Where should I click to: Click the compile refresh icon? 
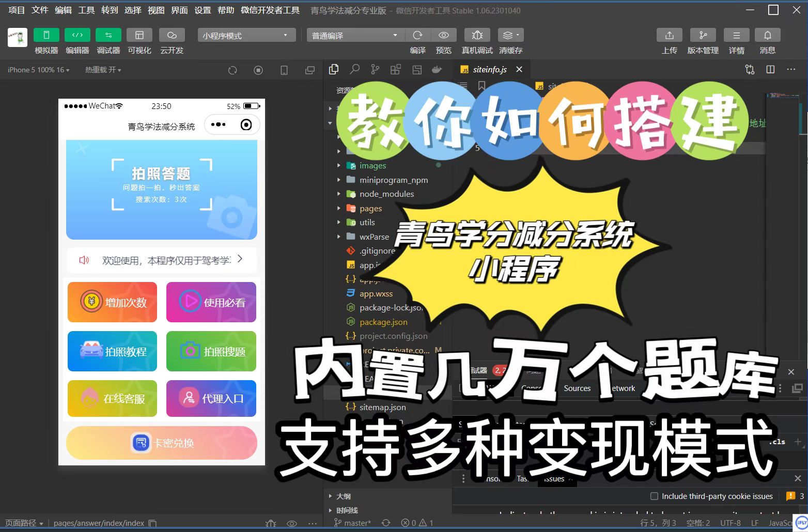click(x=417, y=35)
